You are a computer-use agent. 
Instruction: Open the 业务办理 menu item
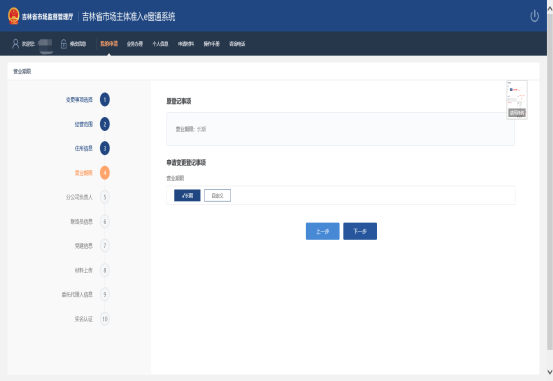(135, 44)
